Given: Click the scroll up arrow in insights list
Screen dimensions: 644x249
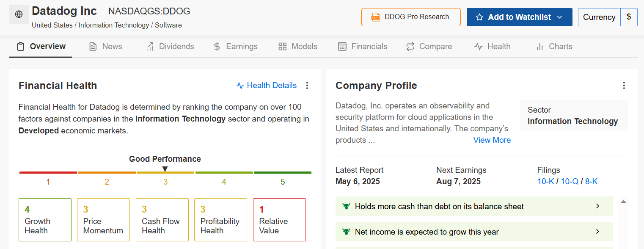Looking at the screenshot, I should pyautogui.click(x=623, y=202).
